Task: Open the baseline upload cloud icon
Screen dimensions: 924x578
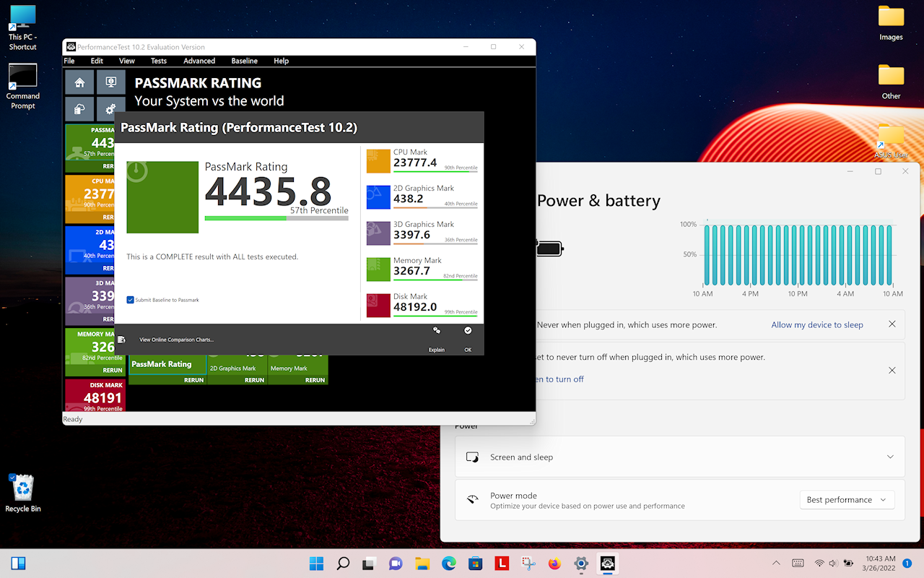Action: pyautogui.click(x=79, y=109)
